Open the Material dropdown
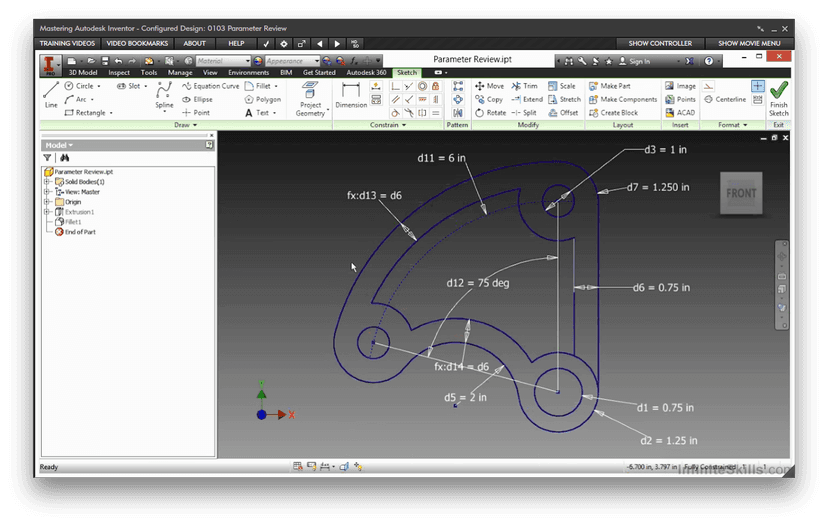 [223, 61]
